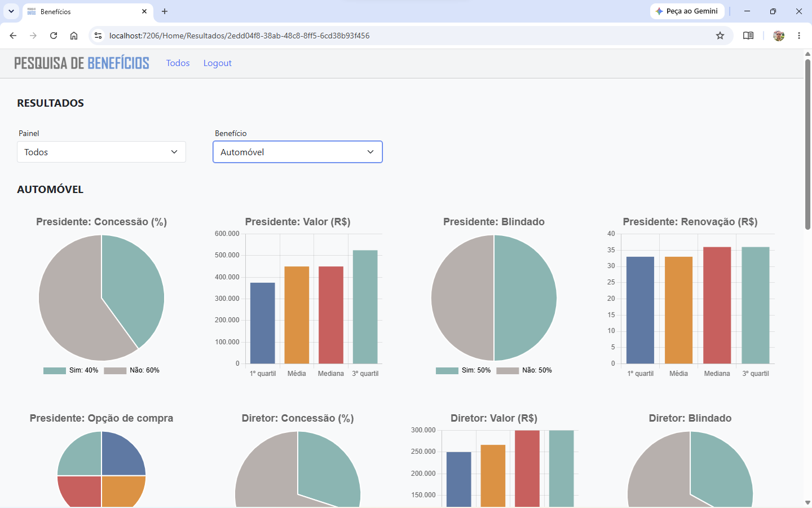This screenshot has height=508, width=812.
Task: Open the reading mode side panel icon
Action: click(x=748, y=36)
